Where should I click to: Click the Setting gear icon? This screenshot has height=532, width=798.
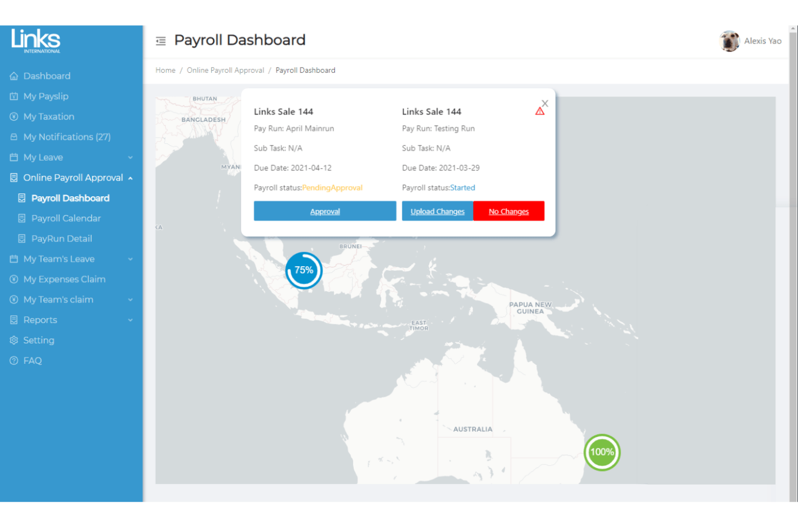coord(14,340)
